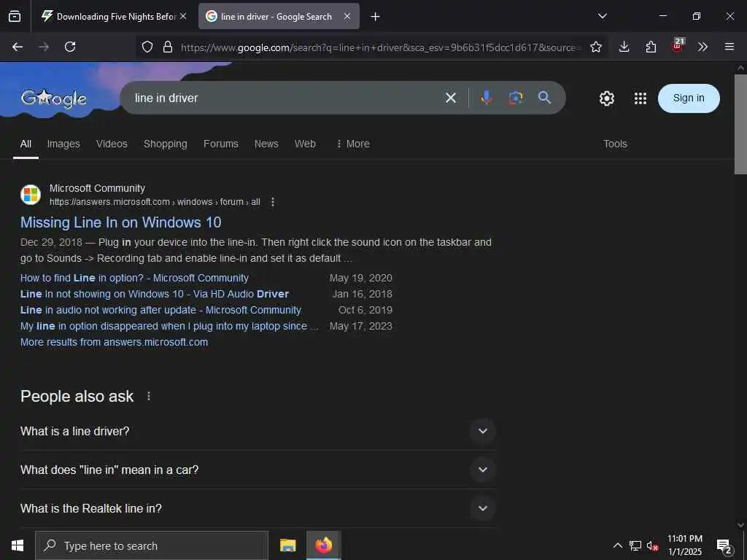Open the Windows Start menu
Screen dimensions: 747x560
[18, 545]
